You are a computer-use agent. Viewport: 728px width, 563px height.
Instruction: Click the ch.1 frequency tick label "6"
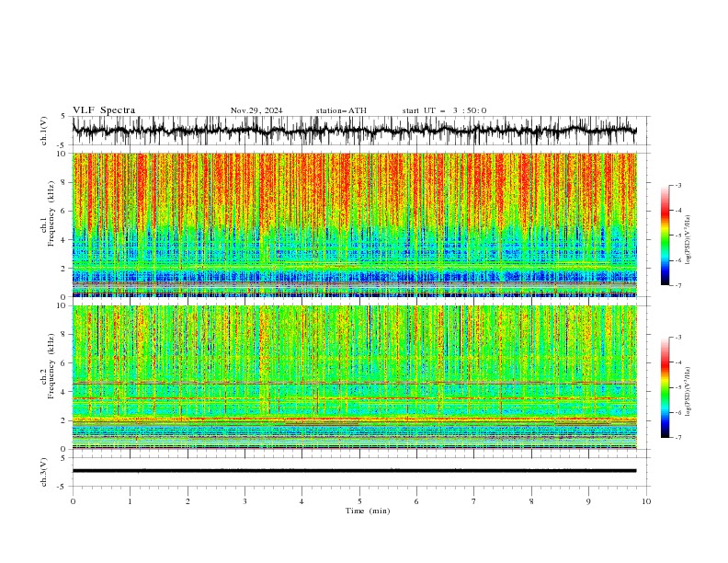click(64, 211)
